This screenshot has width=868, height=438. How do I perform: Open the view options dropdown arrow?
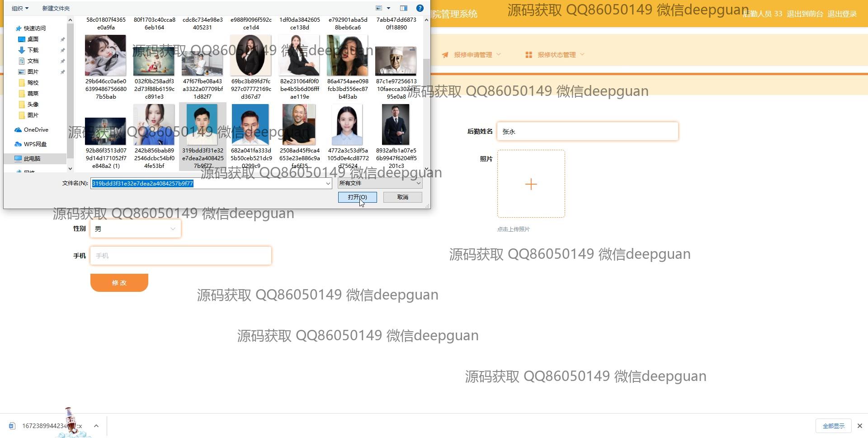(388, 8)
